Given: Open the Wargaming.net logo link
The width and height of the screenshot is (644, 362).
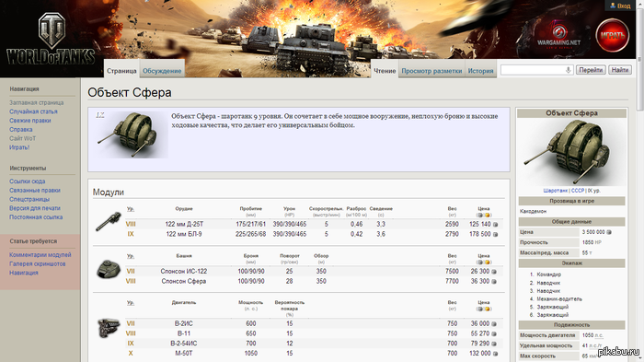Looking at the screenshot, I should [x=559, y=36].
